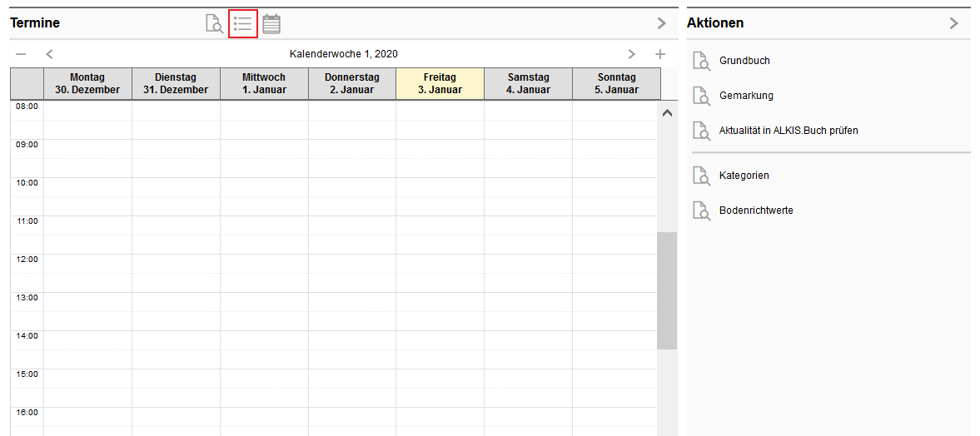Open the appointment search document icon
Screen dimensions: 980x436
coord(214,23)
